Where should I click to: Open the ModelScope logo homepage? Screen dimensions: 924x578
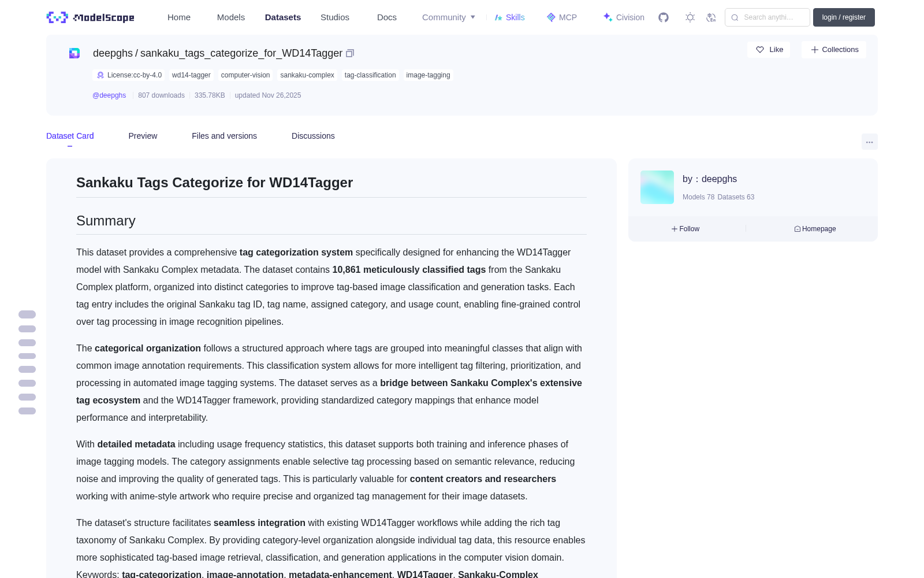tap(91, 17)
